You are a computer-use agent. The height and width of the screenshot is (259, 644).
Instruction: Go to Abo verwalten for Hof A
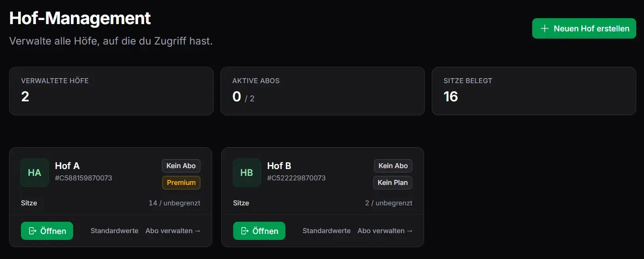[173, 231]
